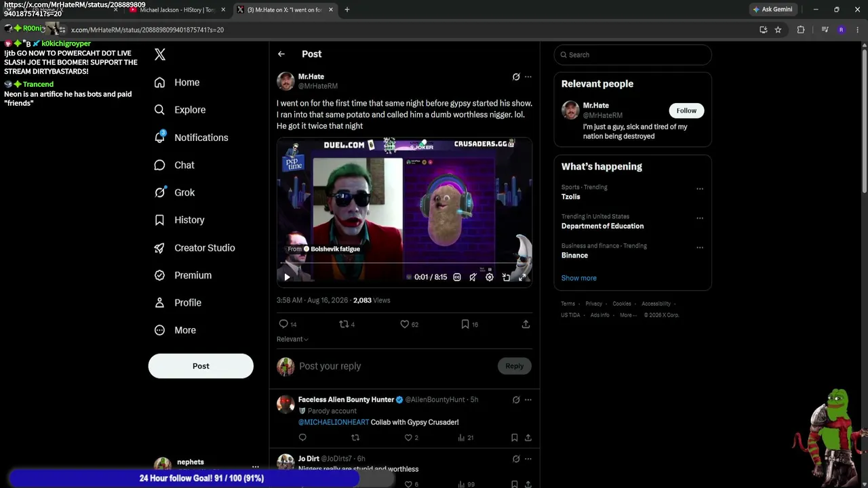Open a new browser tab
Image resolution: width=868 pixels, height=488 pixels.
(x=347, y=9)
